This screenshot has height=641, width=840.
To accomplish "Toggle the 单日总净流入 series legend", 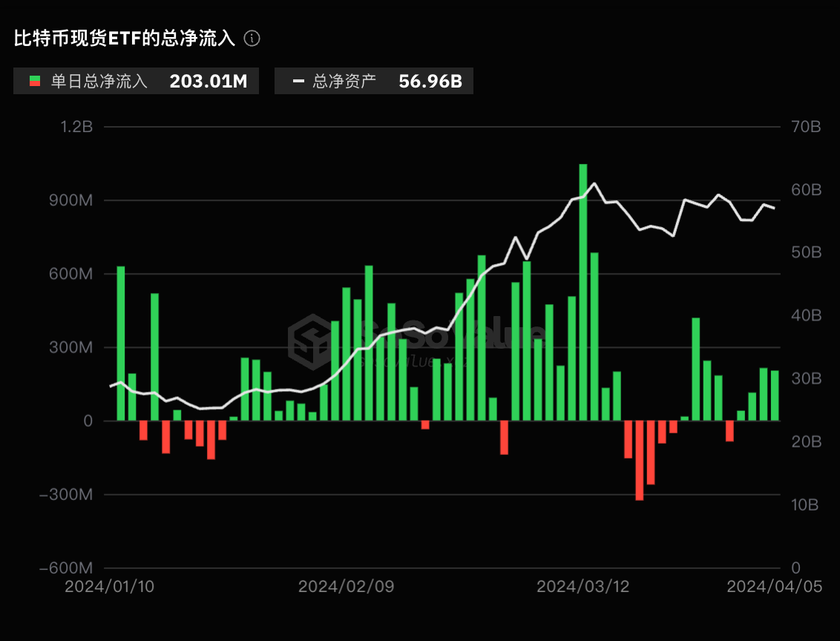I will (99, 82).
